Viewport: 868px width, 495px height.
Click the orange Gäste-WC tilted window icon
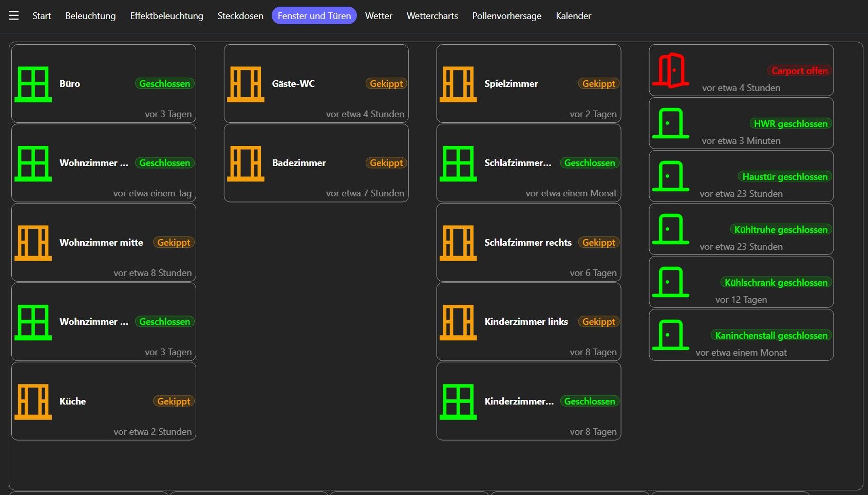pyautogui.click(x=246, y=84)
